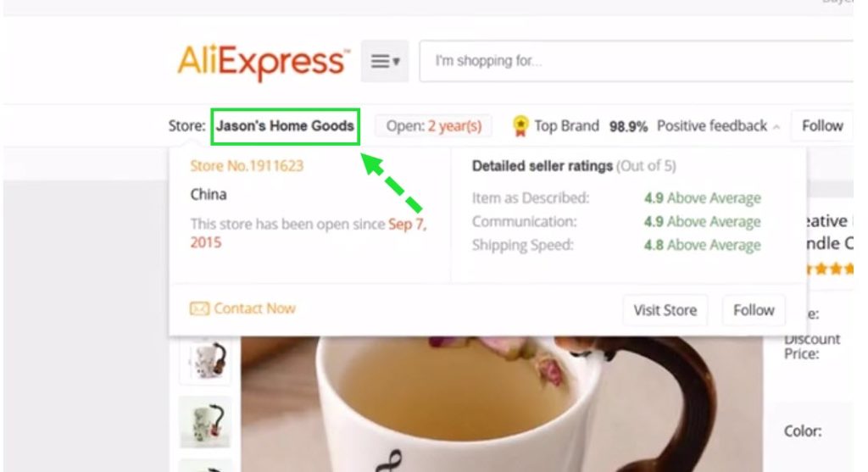The width and height of the screenshot is (868, 472).
Task: Click the Visit Store button
Action: [665, 310]
